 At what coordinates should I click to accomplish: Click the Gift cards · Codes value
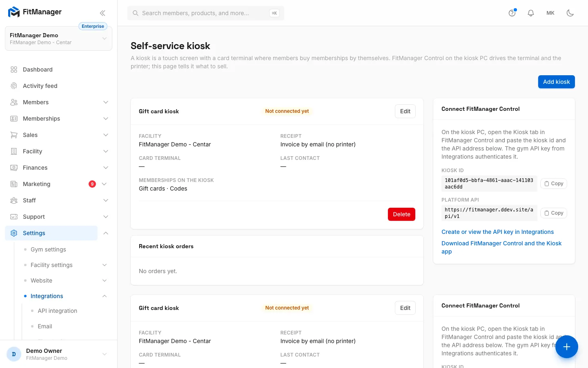click(x=163, y=188)
